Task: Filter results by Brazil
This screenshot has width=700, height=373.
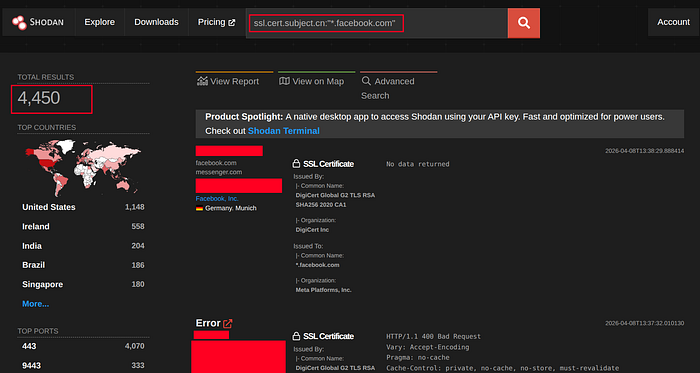Action: click(33, 265)
